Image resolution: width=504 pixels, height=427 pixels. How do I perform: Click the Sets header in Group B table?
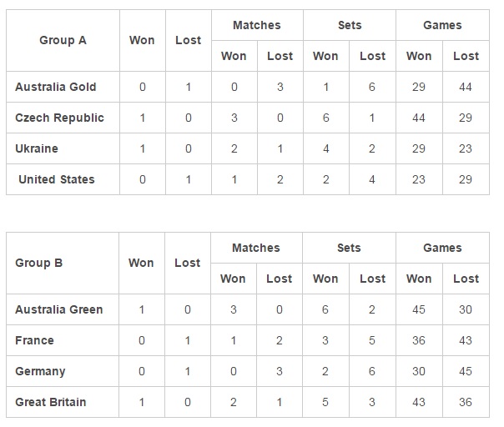coord(349,248)
